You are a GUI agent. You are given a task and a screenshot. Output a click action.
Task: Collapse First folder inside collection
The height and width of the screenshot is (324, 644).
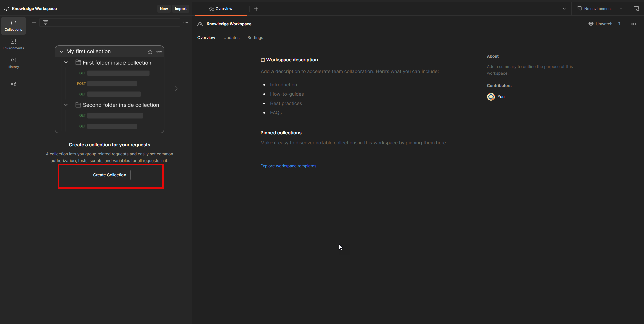coord(66,63)
